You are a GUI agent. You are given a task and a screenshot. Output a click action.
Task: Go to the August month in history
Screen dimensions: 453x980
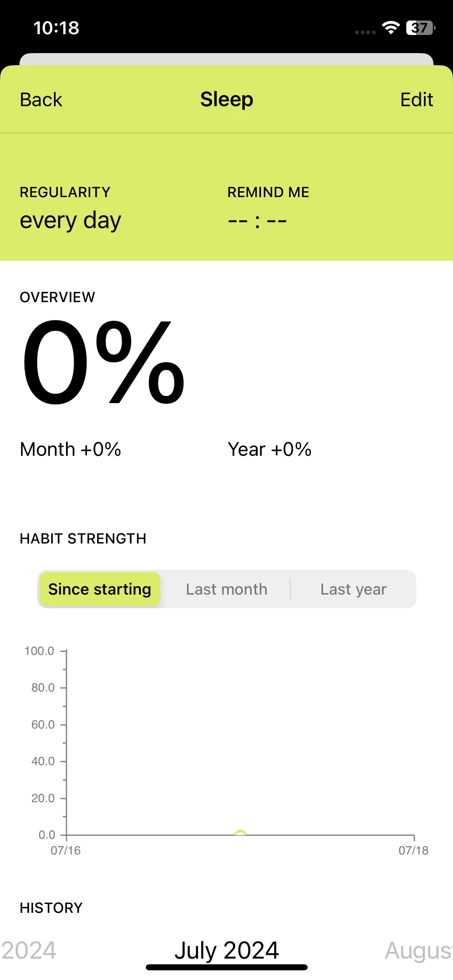click(419, 951)
